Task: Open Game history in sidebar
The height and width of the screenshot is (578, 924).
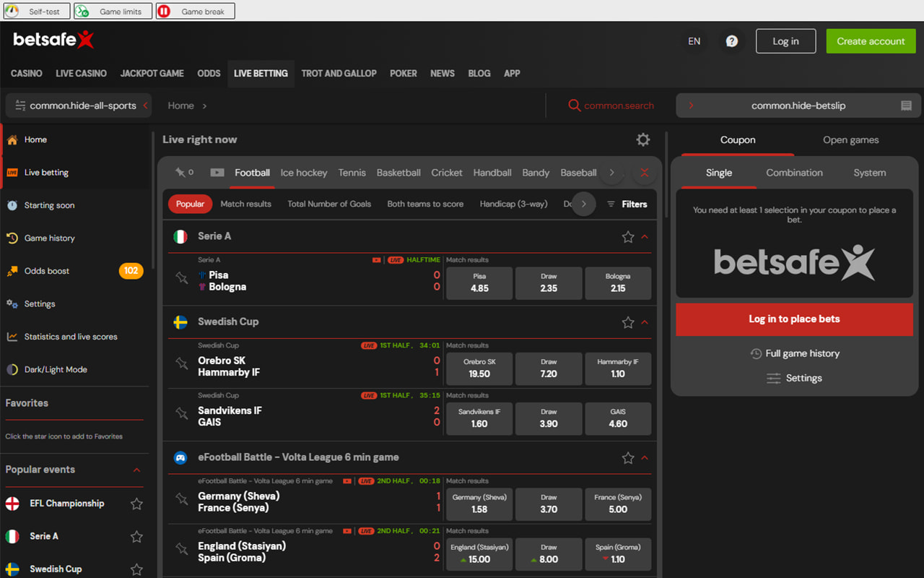Action: (x=75, y=238)
